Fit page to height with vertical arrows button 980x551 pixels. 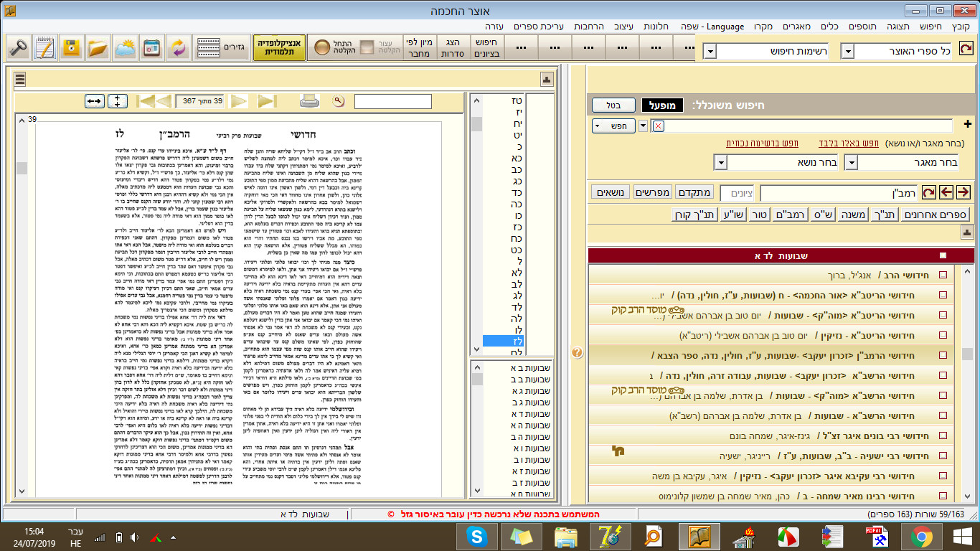pos(118,101)
